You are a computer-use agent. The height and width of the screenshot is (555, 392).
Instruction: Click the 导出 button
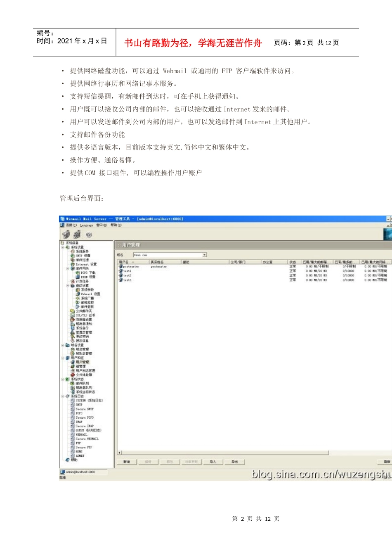point(234,462)
